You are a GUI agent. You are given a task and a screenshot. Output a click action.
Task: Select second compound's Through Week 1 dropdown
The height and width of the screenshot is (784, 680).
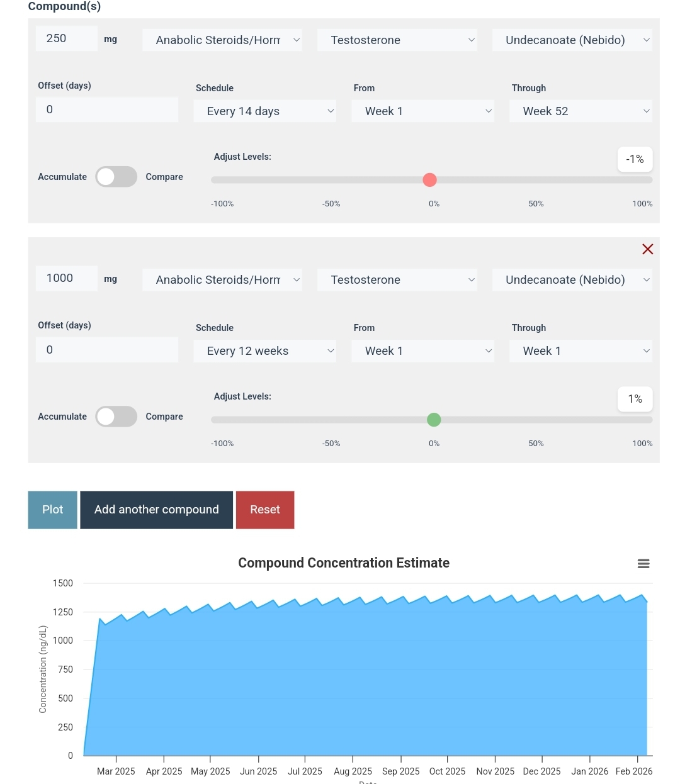click(x=581, y=351)
